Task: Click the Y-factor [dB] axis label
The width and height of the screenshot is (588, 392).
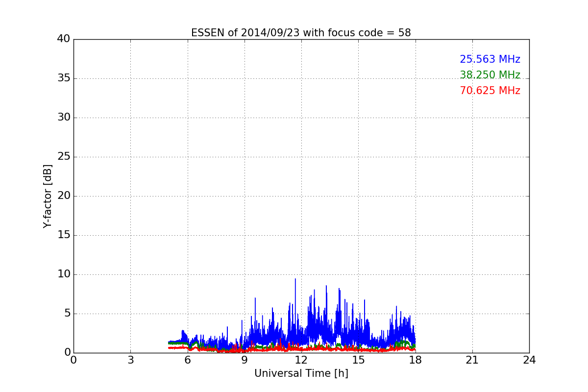Action: (48, 196)
